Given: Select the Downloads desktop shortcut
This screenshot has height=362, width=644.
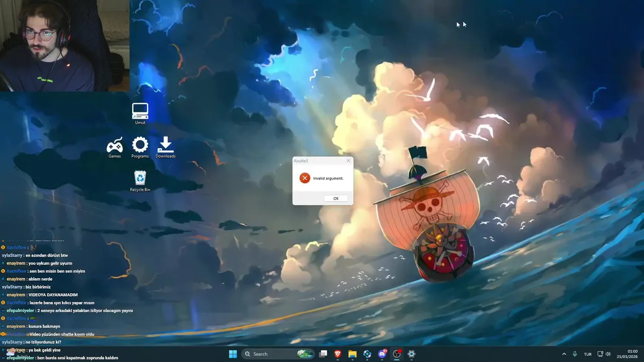Looking at the screenshot, I should click(x=166, y=148).
